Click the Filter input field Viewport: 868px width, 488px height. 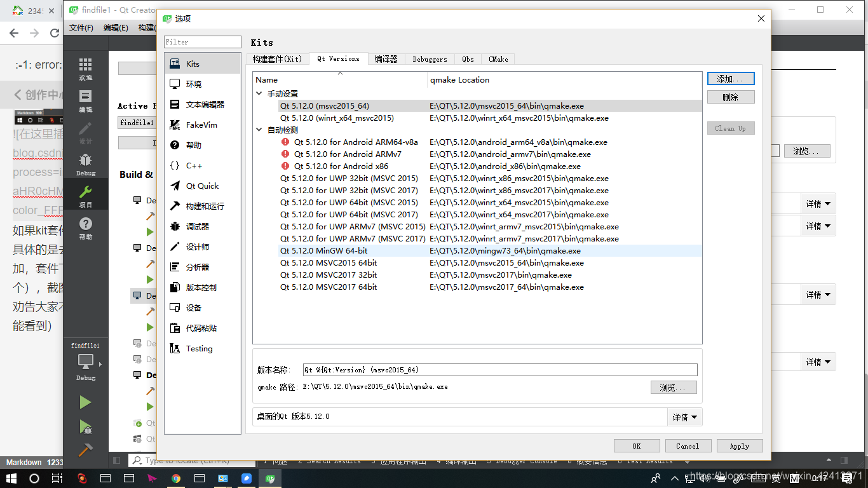coord(202,42)
